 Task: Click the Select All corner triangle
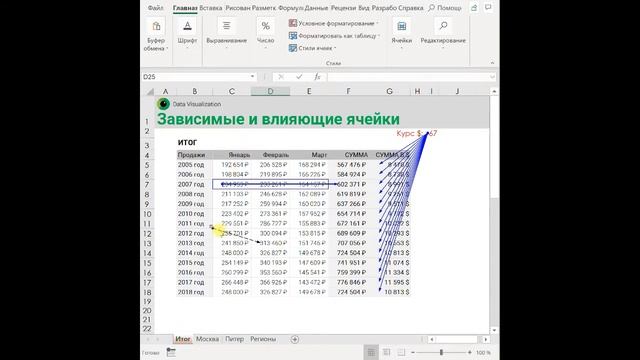pos(150,91)
